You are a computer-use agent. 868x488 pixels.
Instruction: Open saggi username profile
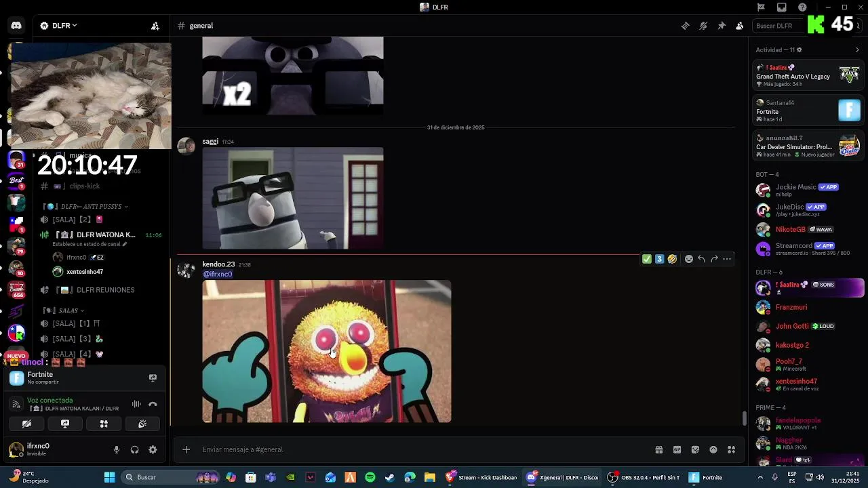tap(210, 142)
